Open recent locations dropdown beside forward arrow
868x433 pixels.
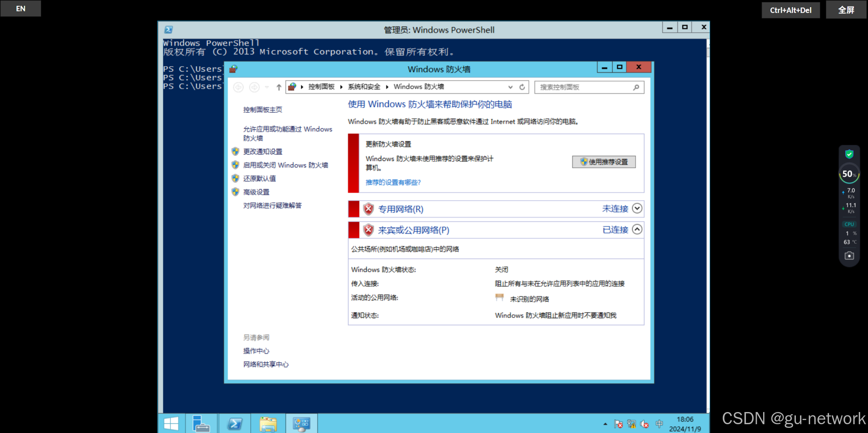point(267,87)
